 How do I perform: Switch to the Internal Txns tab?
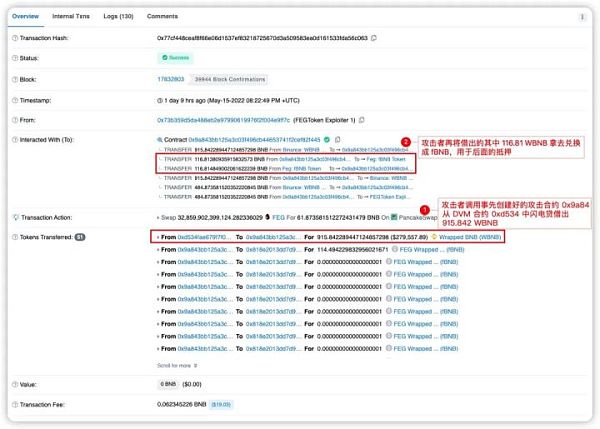tap(70, 17)
